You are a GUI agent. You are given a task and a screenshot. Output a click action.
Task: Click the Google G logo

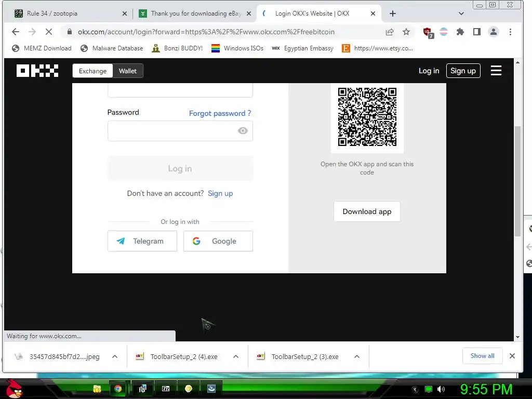[x=196, y=241]
